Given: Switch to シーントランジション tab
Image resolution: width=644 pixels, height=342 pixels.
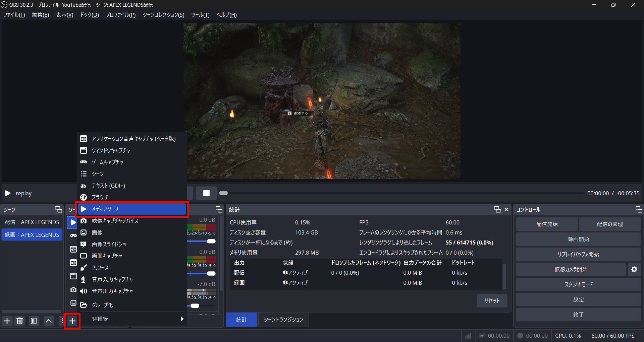Looking at the screenshot, I should point(283,320).
